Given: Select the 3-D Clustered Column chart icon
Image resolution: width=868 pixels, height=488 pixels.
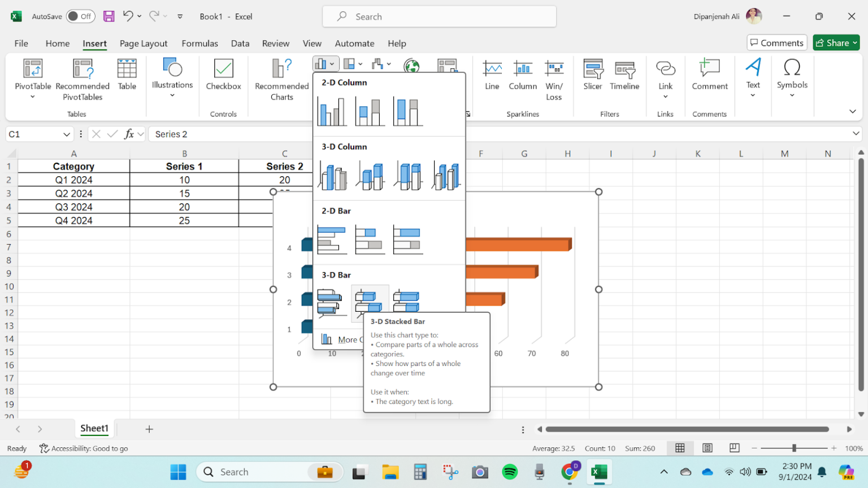Looking at the screenshot, I should 333,176.
